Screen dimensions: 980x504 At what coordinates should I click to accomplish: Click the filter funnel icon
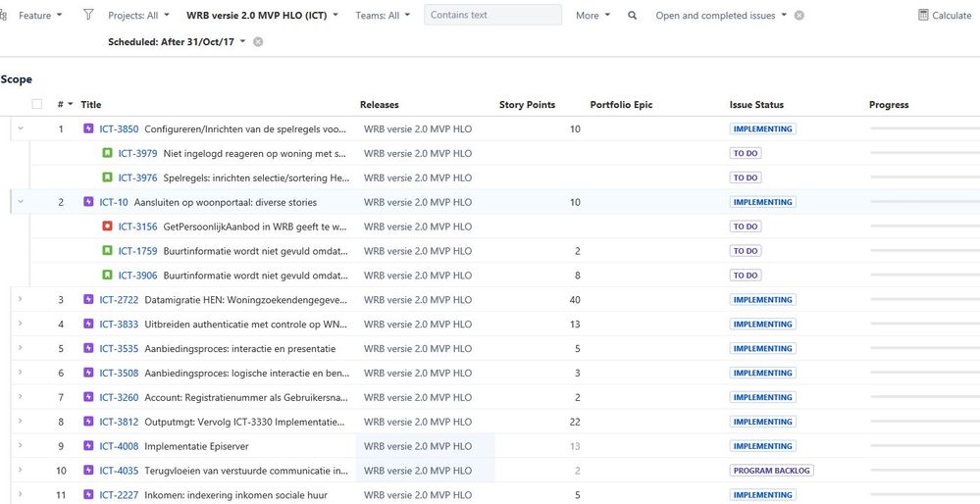[x=88, y=15]
